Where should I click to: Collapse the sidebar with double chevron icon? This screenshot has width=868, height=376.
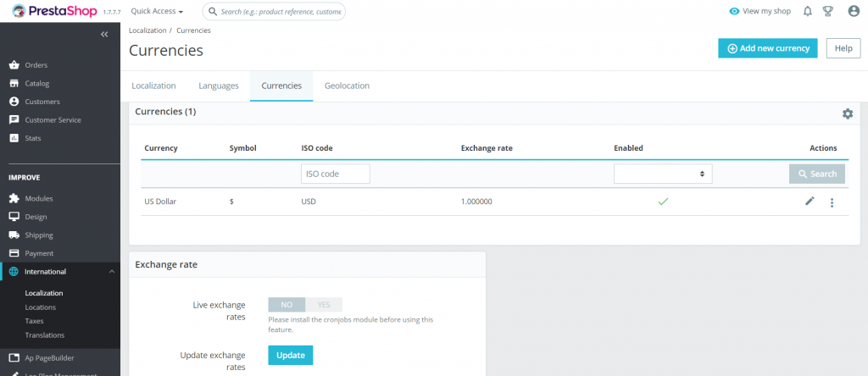pos(104,35)
